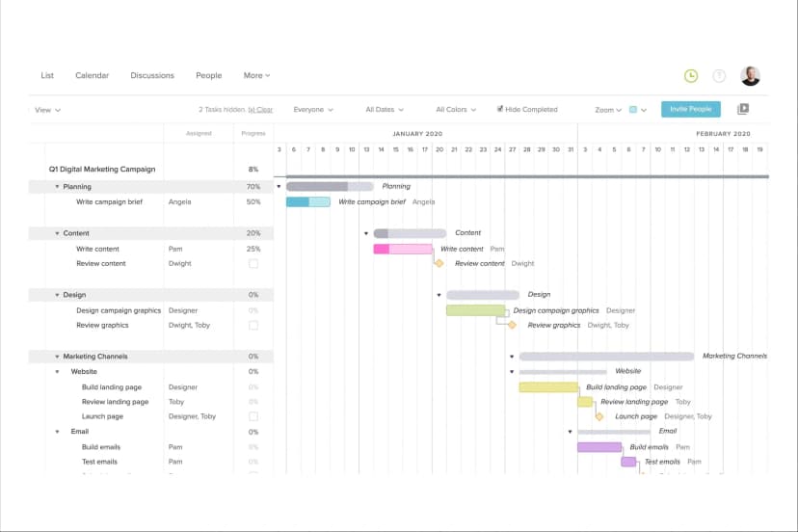Click the Launch page milestone diamond

599,416
